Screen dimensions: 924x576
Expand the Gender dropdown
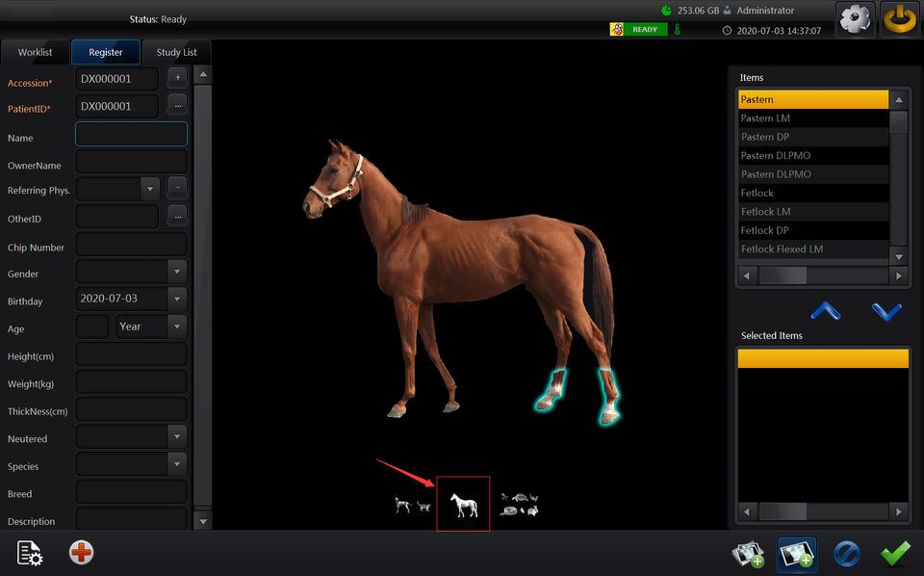point(176,273)
